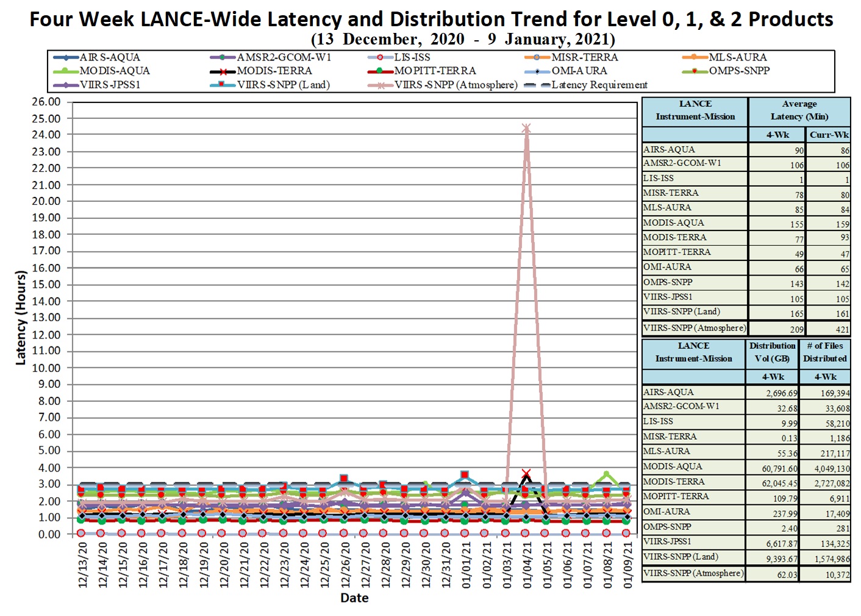Click the '4-Wk' header in latency table
The width and height of the screenshot is (861, 616).
777,135
